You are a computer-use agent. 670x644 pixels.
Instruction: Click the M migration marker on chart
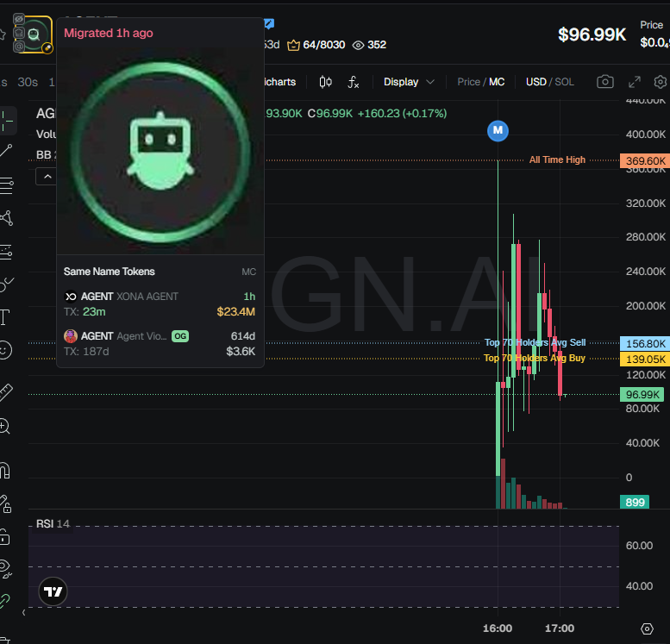tap(498, 130)
